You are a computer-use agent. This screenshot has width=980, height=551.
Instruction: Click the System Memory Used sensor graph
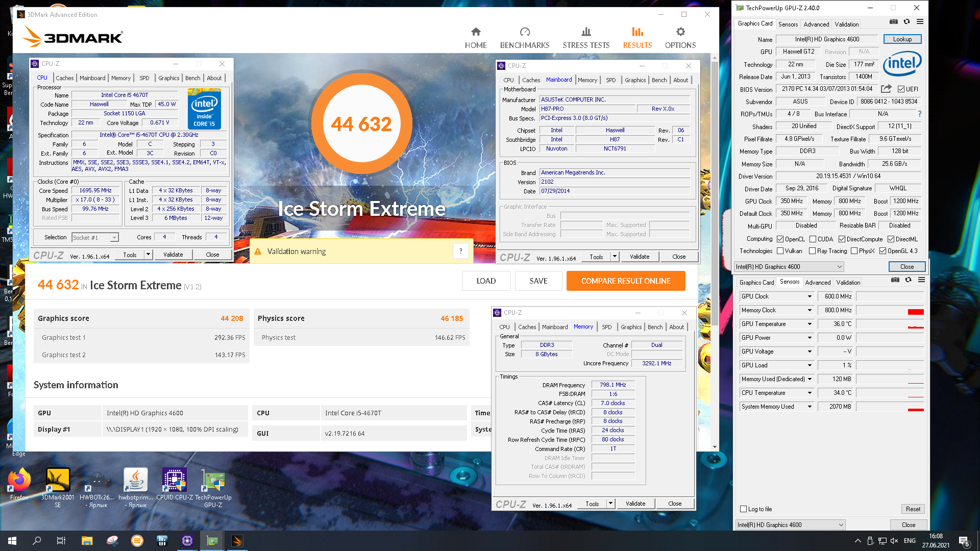tap(890, 406)
